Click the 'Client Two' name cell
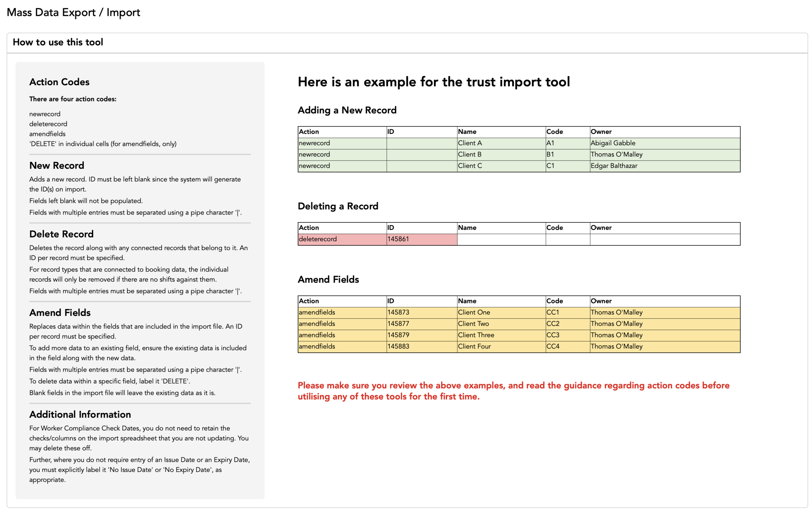The height and width of the screenshot is (514, 812). pyautogui.click(x=473, y=323)
